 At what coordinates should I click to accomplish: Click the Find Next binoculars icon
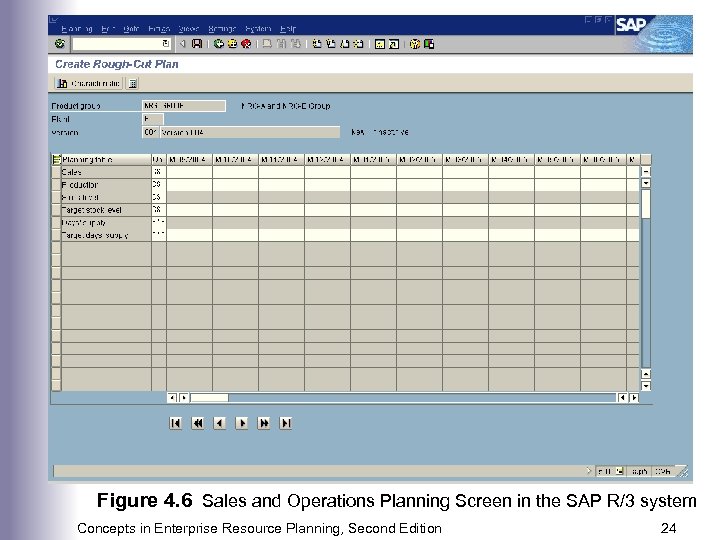coord(296,44)
